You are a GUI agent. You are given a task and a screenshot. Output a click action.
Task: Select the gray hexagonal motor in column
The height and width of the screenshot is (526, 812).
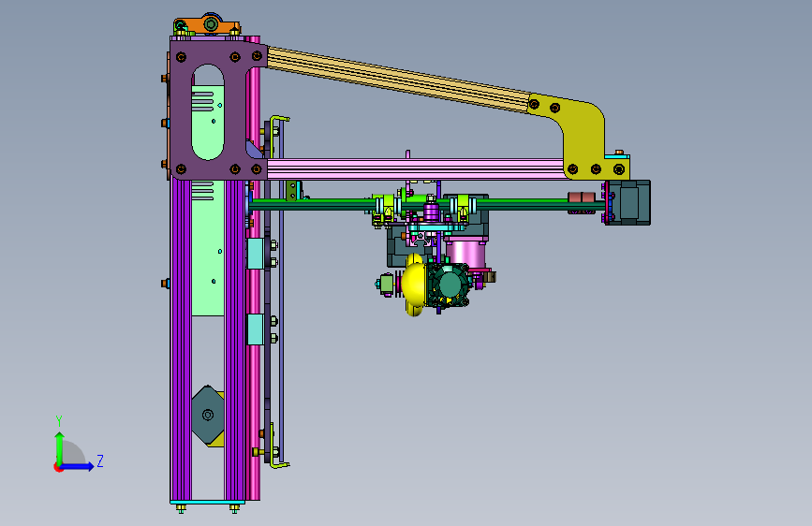pyautogui.click(x=207, y=415)
